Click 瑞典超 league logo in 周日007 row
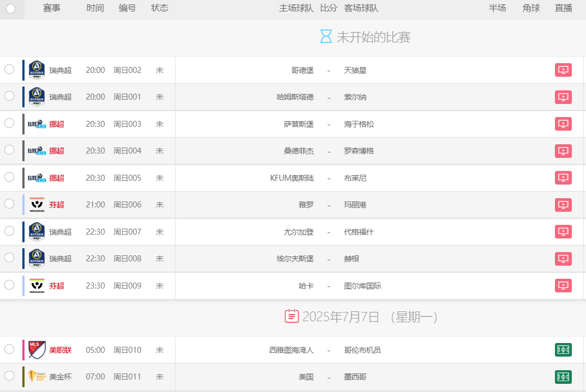Viewport: 586px width, 392px height. pyautogui.click(x=37, y=232)
